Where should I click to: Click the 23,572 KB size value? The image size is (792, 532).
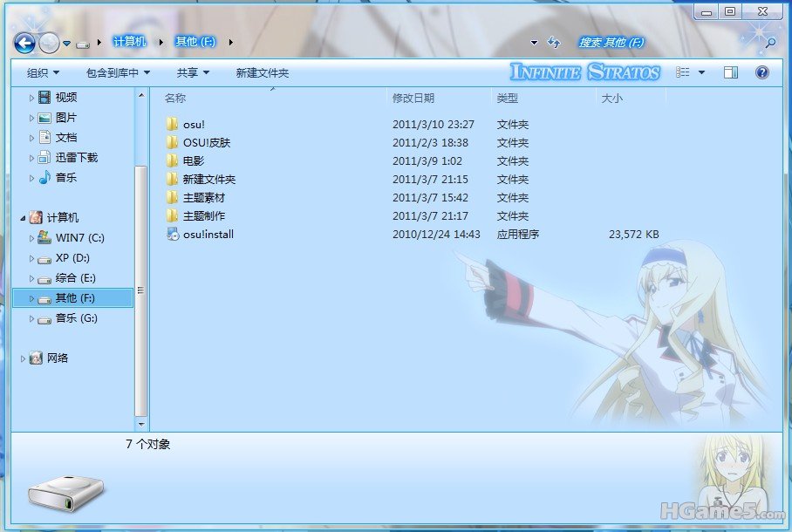634,235
